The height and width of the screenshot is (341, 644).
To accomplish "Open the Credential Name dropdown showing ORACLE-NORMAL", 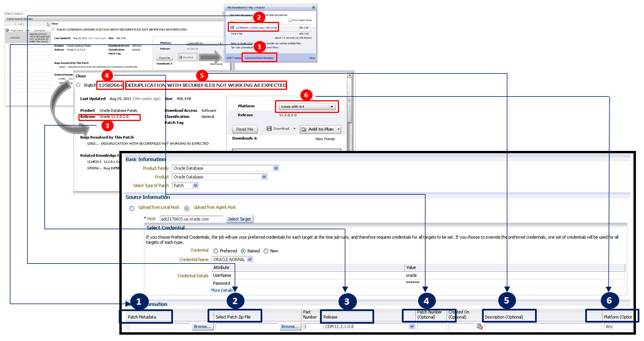I will tap(232, 259).
